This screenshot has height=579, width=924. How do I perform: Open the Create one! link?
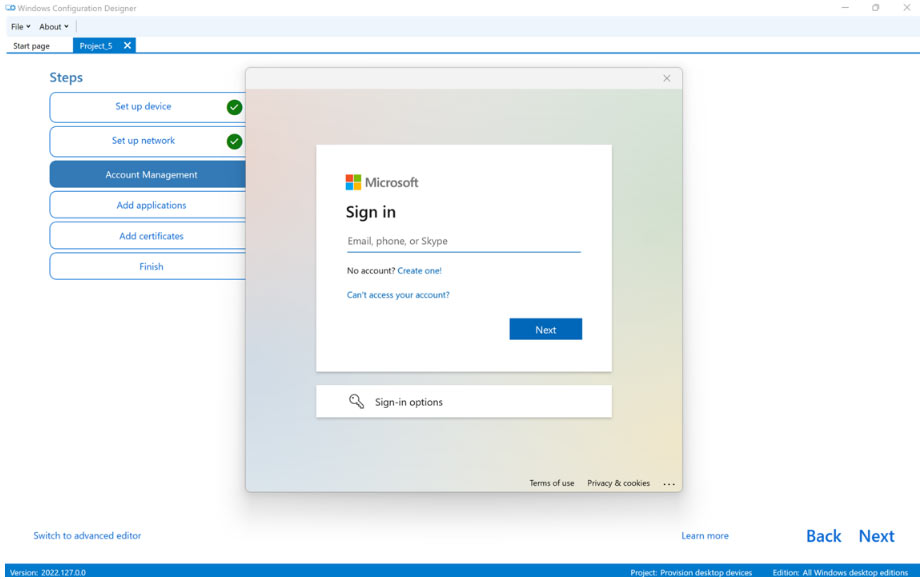coord(418,270)
